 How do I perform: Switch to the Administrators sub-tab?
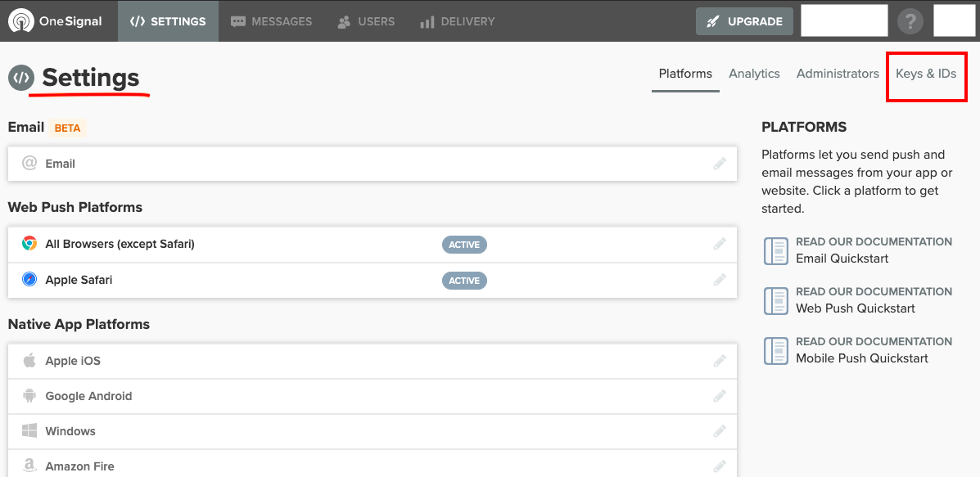coord(838,74)
